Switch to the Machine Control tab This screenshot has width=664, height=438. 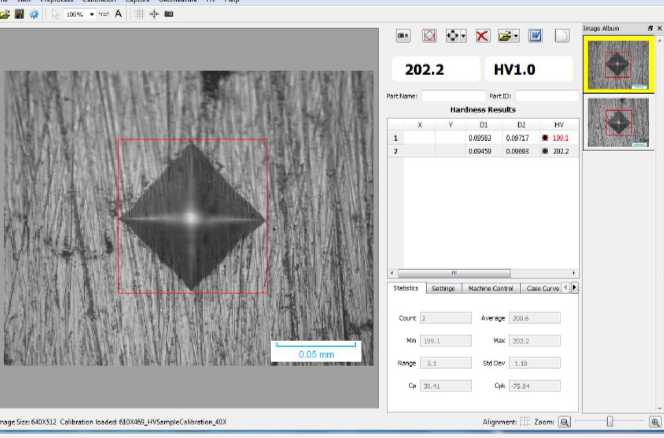point(490,288)
